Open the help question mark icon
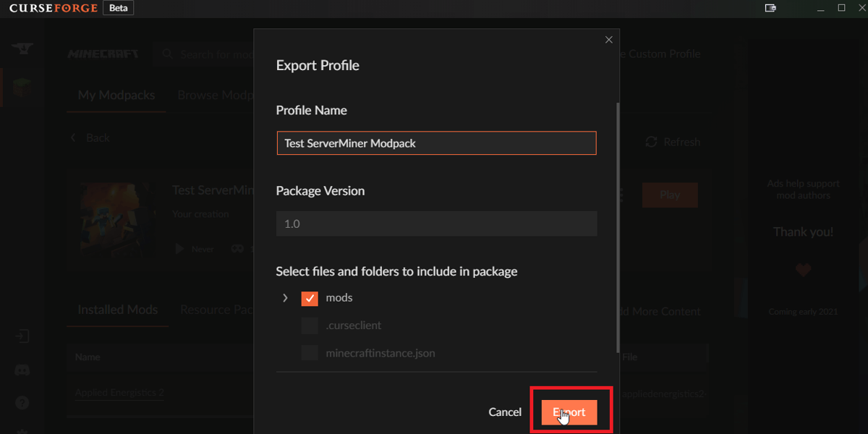 tap(22, 403)
